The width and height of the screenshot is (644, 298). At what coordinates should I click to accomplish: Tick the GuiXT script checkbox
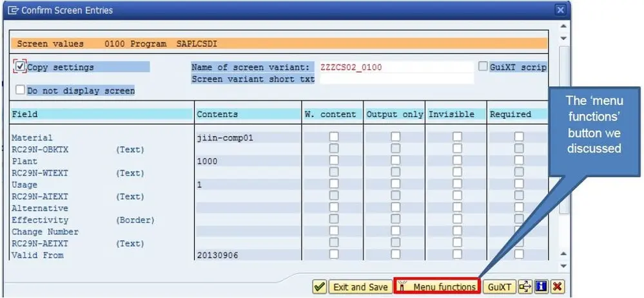[x=483, y=66]
